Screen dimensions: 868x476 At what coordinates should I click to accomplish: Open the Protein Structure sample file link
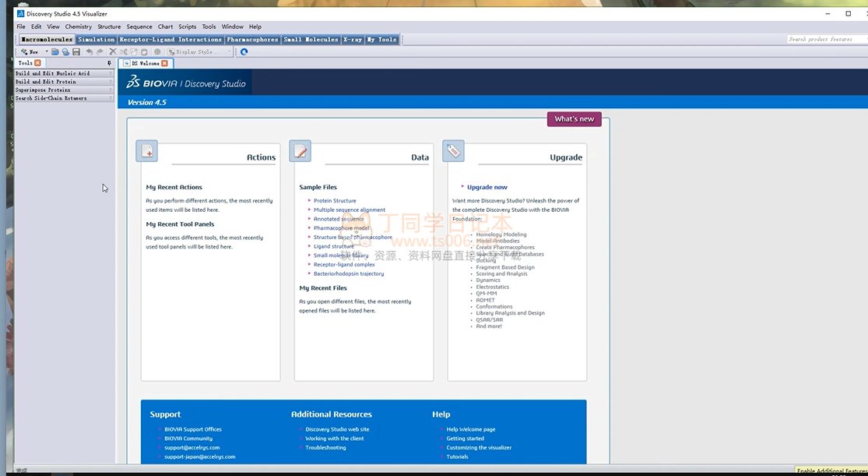tap(335, 201)
